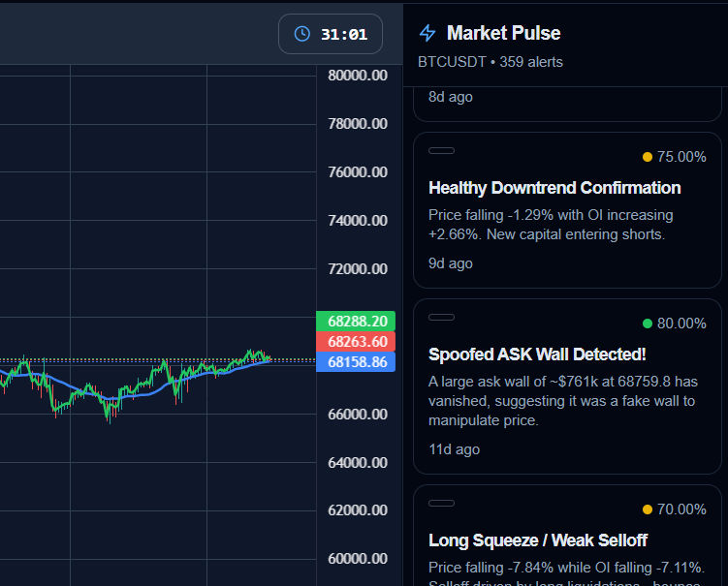Click the large ask wall ~$761k description
This screenshot has width=728, height=586.
[x=562, y=401]
